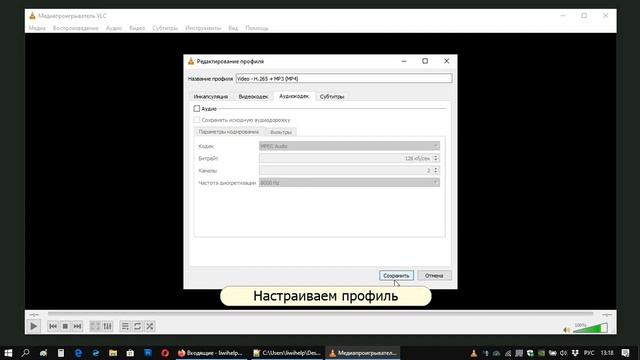The height and width of the screenshot is (360, 640).
Task: Toggle loop mode in VLC
Action: (x=138, y=326)
